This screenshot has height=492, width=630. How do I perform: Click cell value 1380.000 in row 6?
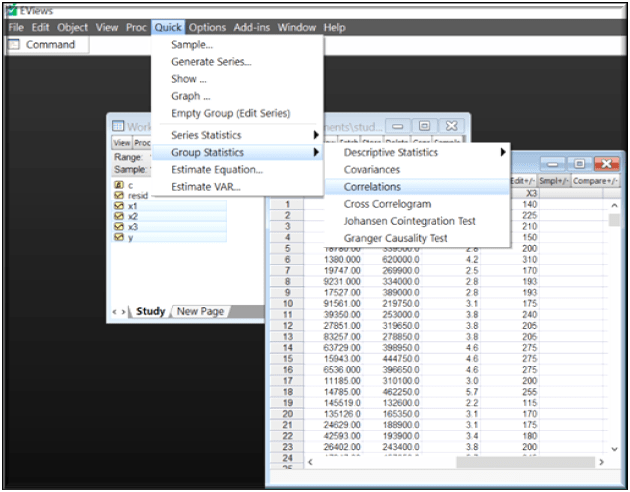342,260
